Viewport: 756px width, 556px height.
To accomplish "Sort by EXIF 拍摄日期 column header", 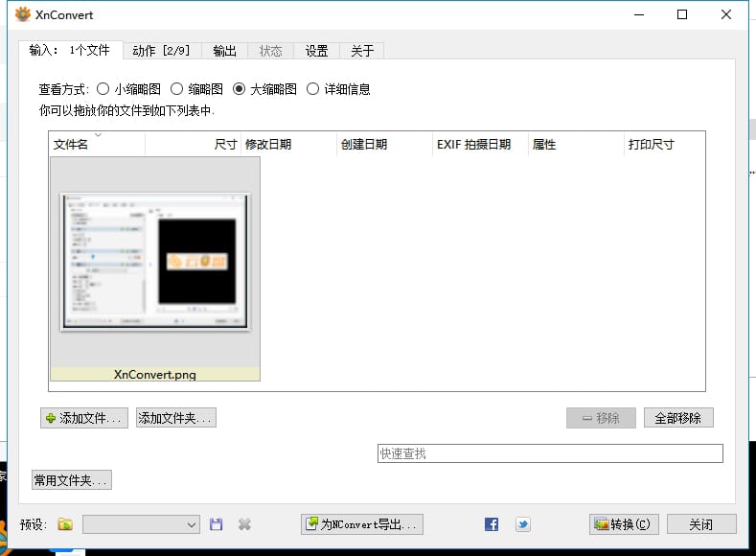I will [x=480, y=144].
